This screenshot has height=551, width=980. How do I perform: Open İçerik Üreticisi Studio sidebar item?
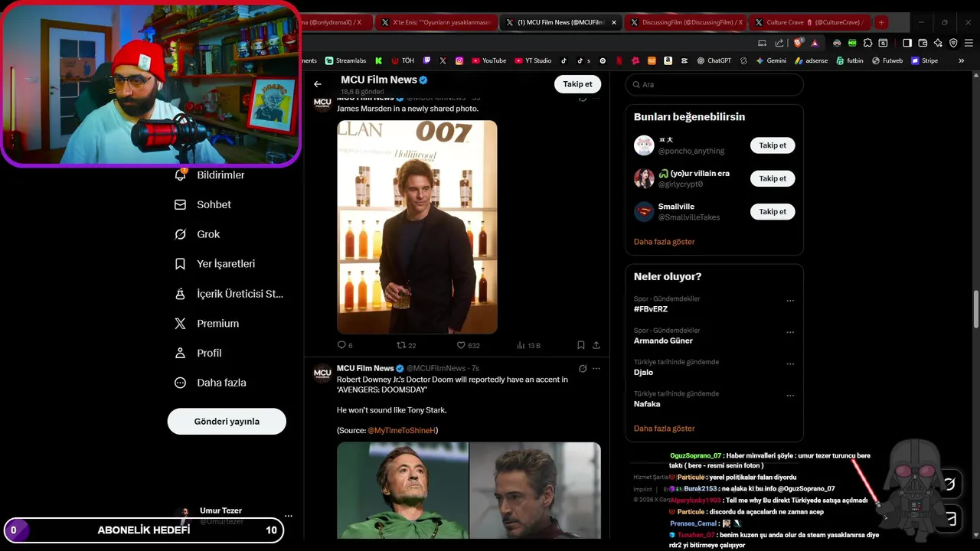(229, 294)
